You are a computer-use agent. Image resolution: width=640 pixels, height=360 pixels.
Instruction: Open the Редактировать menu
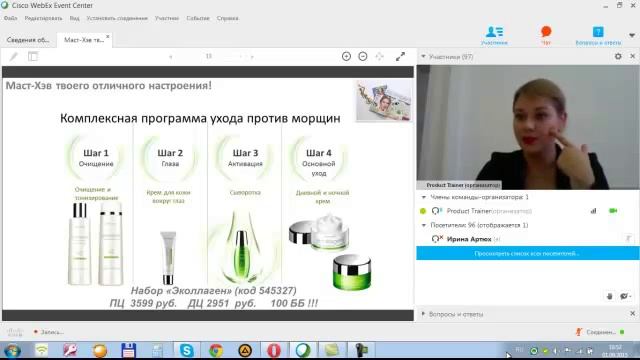[43, 18]
